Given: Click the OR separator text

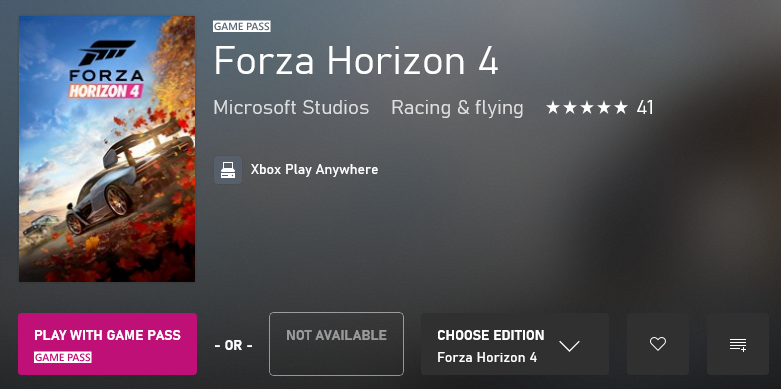Looking at the screenshot, I should tap(233, 346).
